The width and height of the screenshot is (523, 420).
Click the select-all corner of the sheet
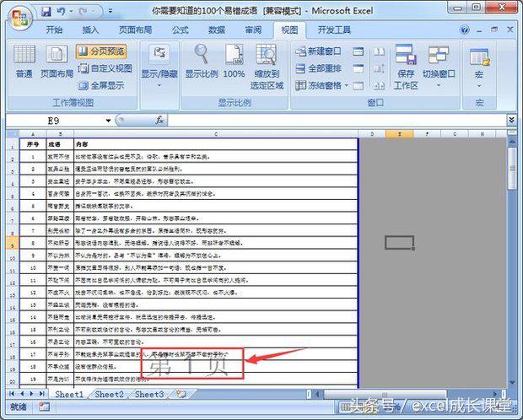[13, 134]
